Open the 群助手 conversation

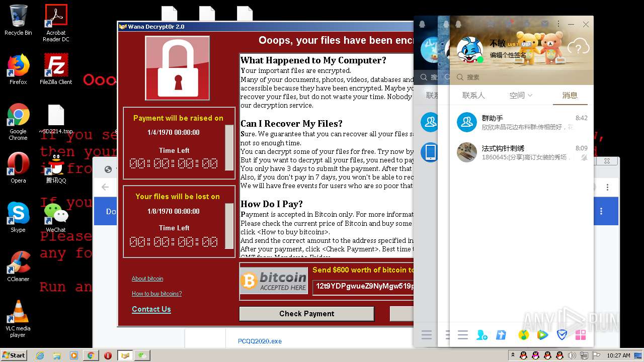[521, 122]
